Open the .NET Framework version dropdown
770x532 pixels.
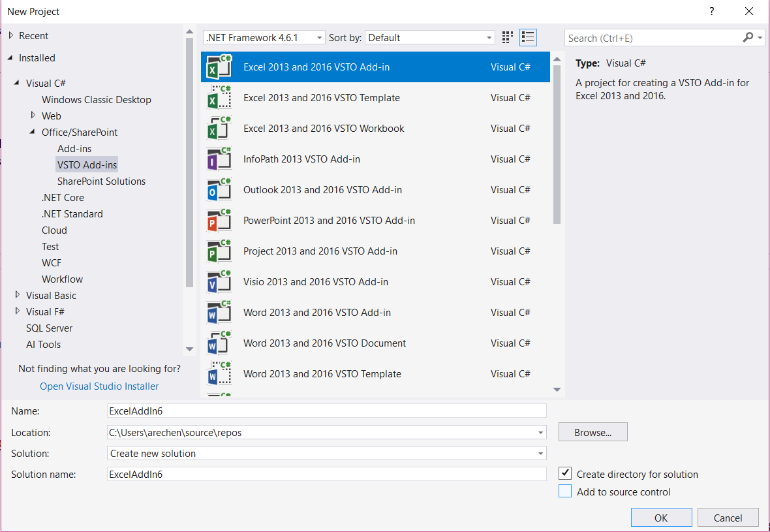coord(264,38)
